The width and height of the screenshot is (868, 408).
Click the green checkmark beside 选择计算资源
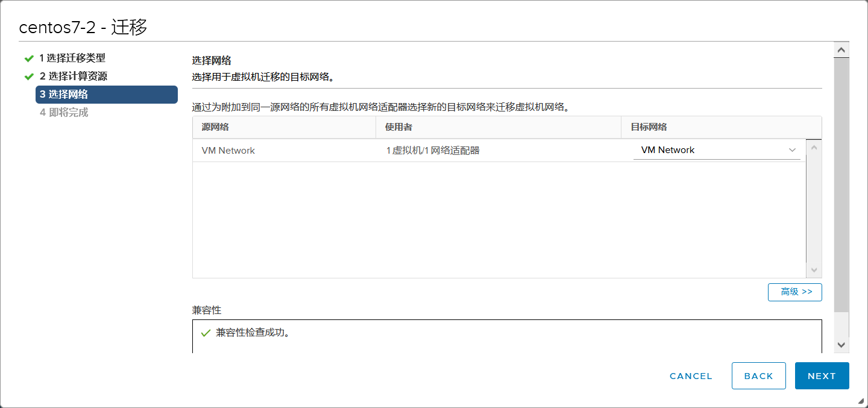[x=28, y=77]
